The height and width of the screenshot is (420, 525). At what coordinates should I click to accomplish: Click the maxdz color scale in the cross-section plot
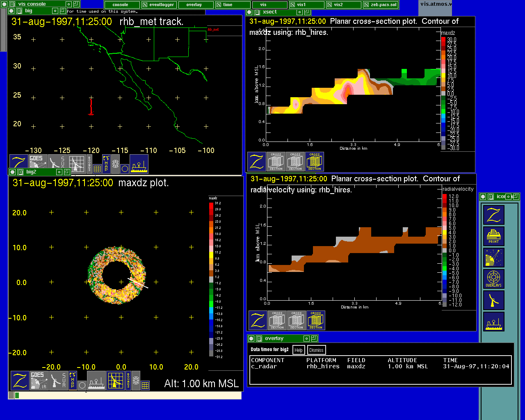pos(443,94)
